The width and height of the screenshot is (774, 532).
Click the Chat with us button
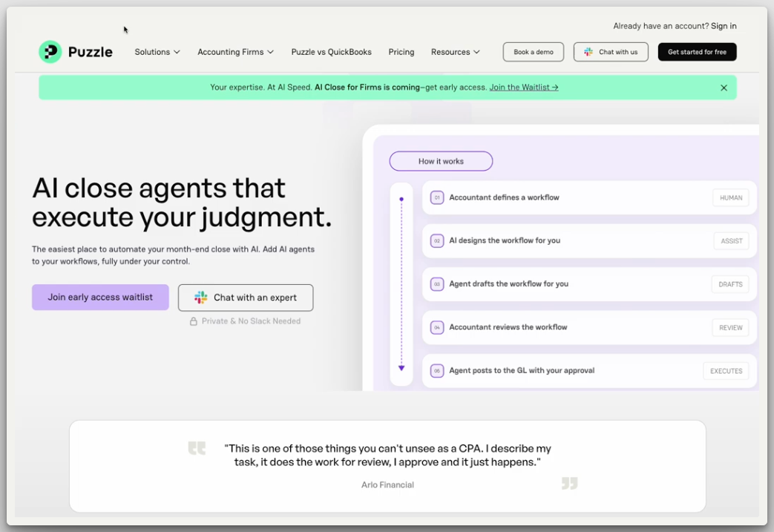click(611, 52)
